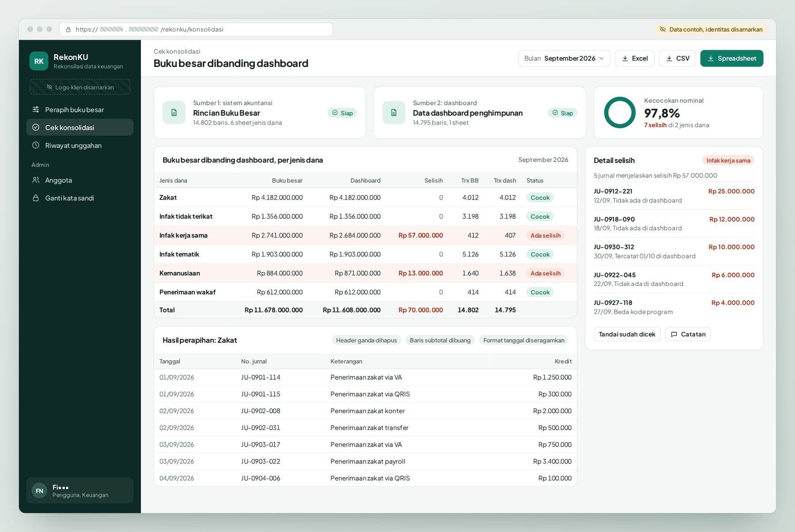Go to Riwayat unggahan page

pyautogui.click(x=80, y=145)
